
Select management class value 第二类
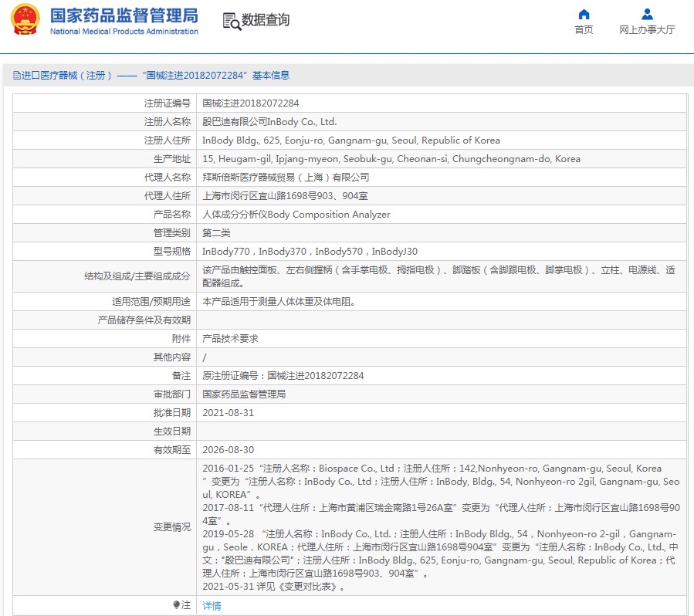click(216, 233)
